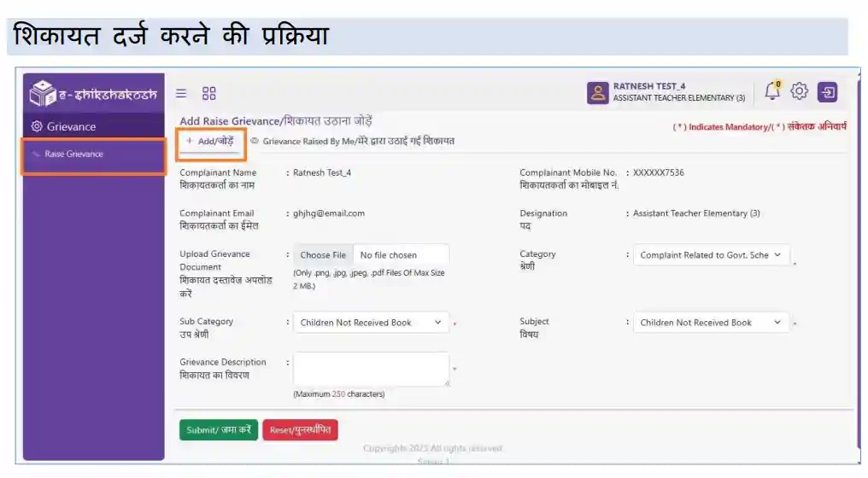Focus the Grievance Description text area
This screenshot has height=478, width=868.
pyautogui.click(x=371, y=369)
